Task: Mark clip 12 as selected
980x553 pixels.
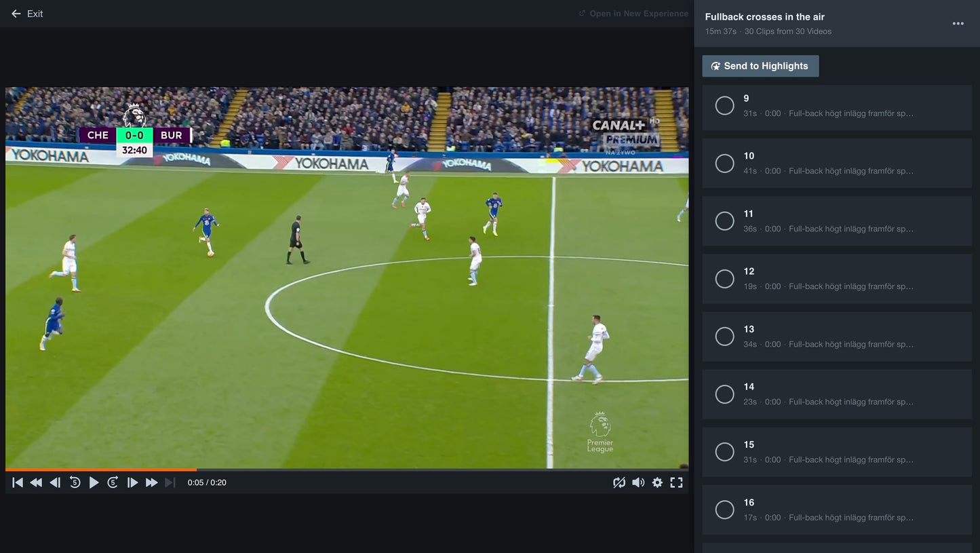Action: click(724, 278)
